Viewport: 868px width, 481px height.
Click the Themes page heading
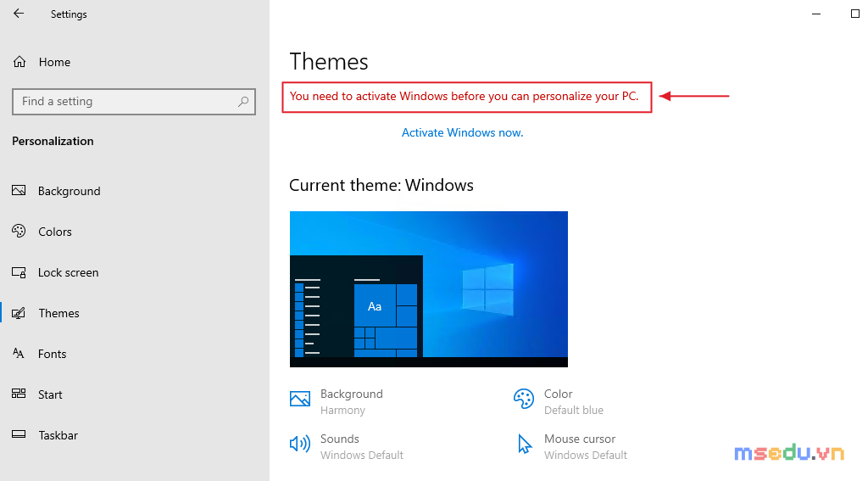(329, 62)
